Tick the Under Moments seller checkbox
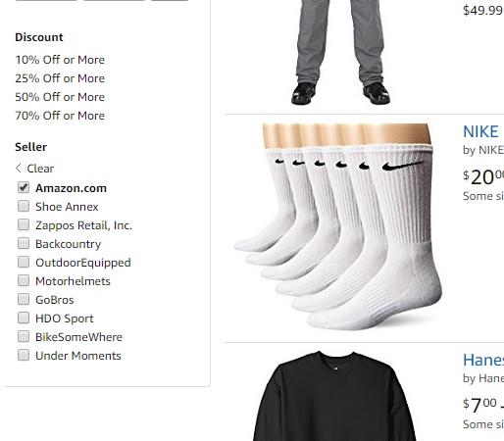 click(x=24, y=355)
